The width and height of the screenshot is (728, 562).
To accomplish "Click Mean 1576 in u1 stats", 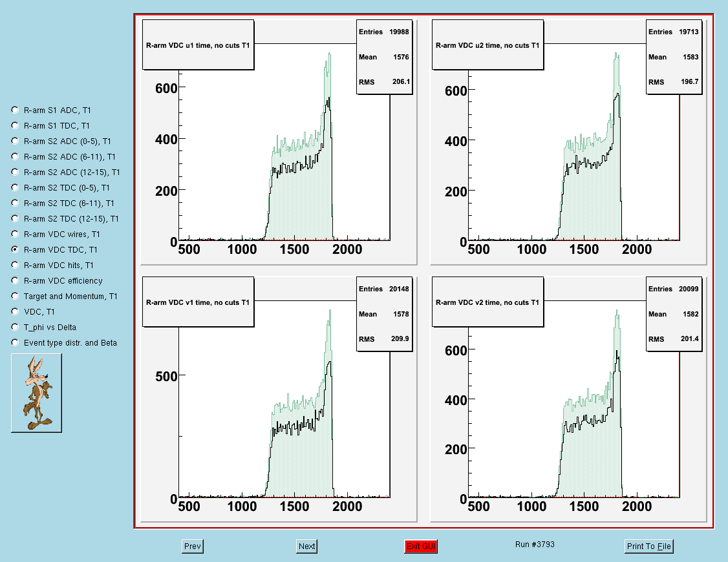I will [383, 57].
